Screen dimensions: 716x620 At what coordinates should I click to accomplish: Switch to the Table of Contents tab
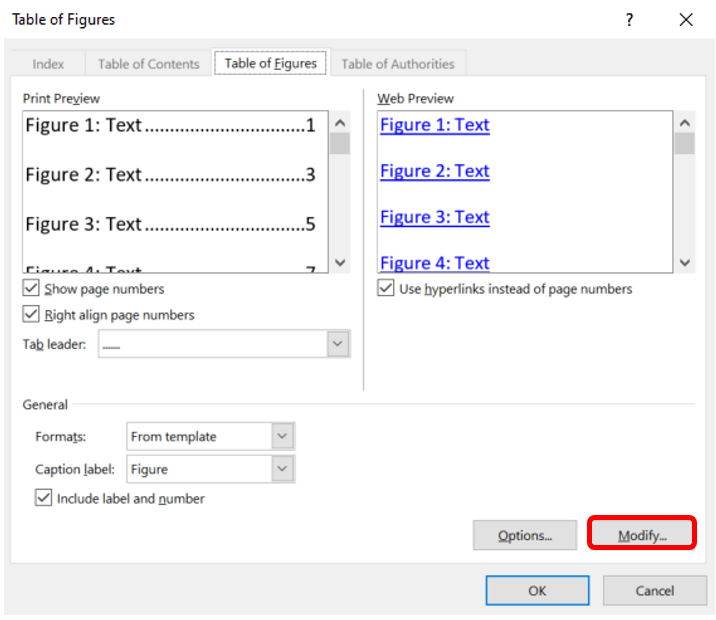(149, 64)
